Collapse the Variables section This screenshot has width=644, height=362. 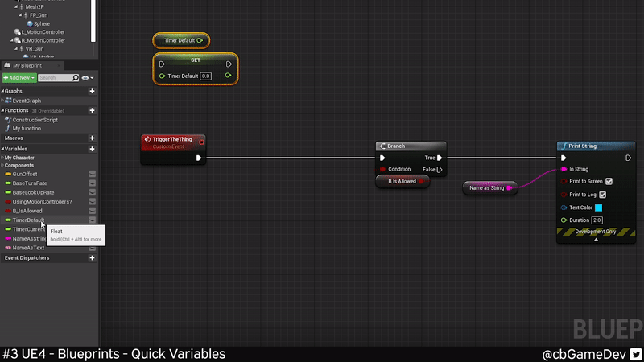pyautogui.click(x=2, y=149)
